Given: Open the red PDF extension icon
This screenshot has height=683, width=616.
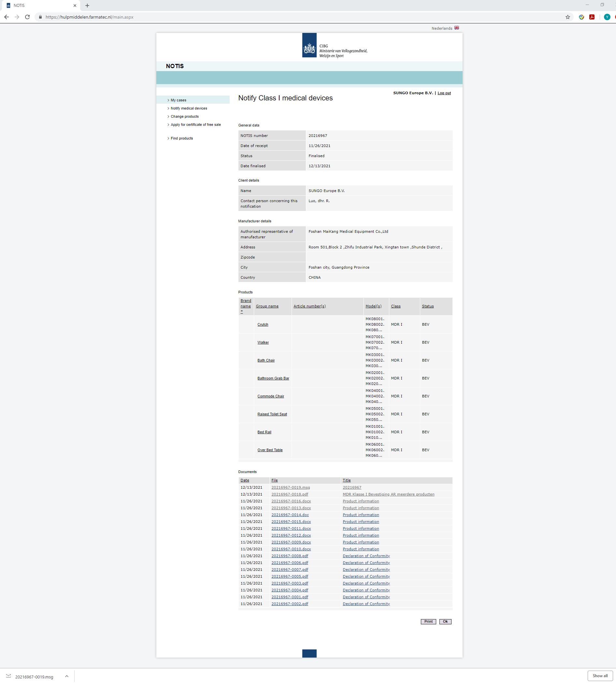Looking at the screenshot, I should [x=592, y=17].
